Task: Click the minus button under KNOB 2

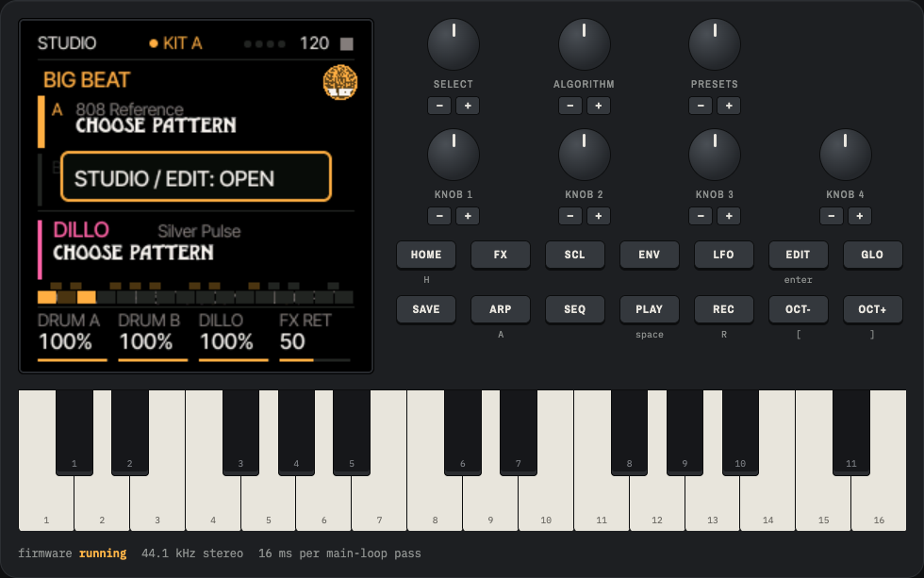Action: (569, 216)
